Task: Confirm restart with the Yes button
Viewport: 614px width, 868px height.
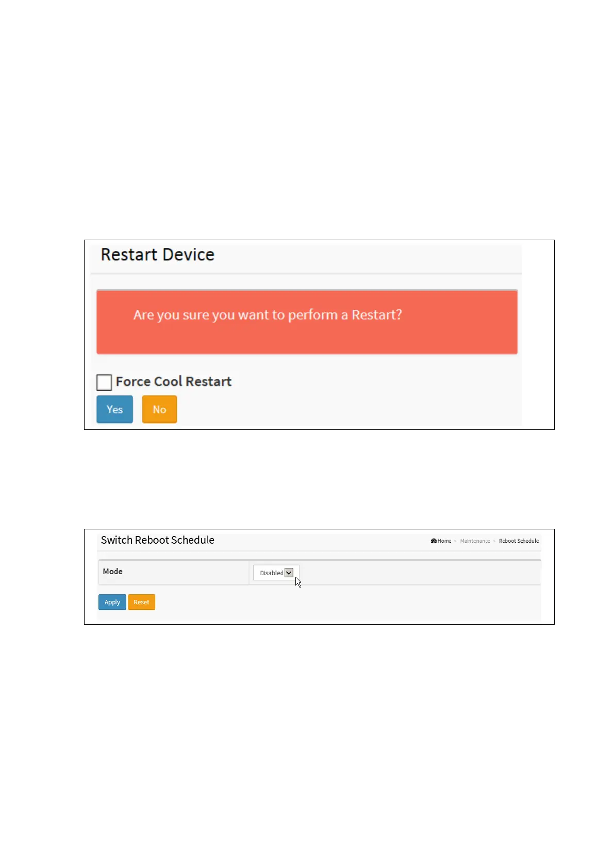Action: click(114, 410)
